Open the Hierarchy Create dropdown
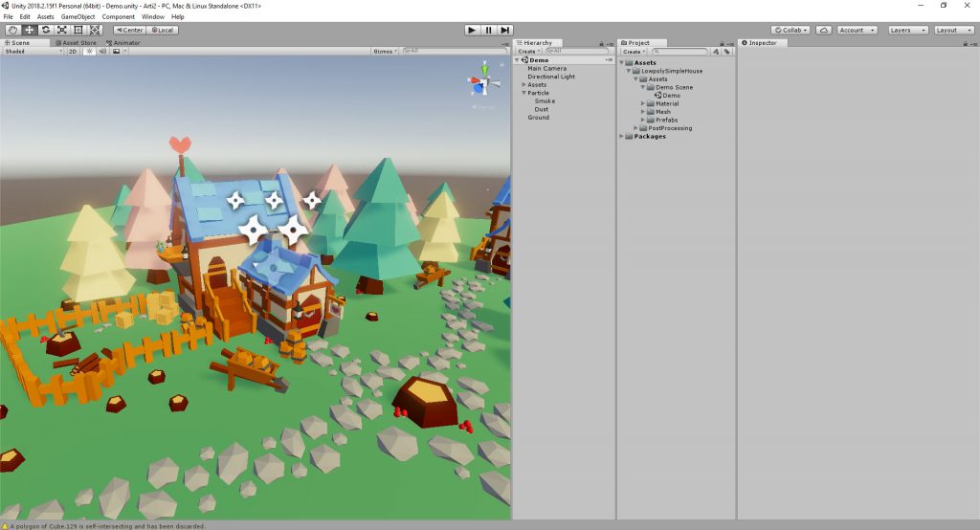The height and width of the screenshot is (530, 980). tap(528, 52)
